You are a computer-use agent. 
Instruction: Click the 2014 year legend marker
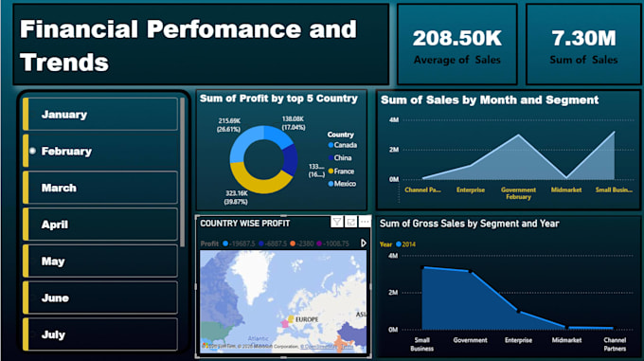point(399,244)
